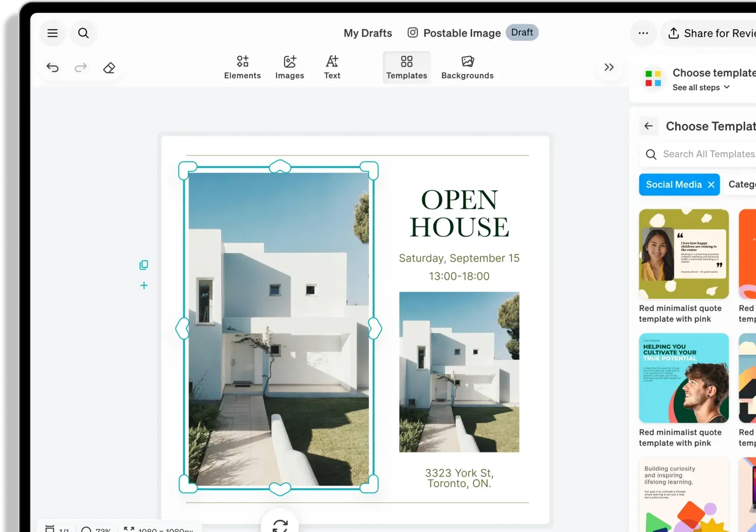
Task: Click the redo arrow
Action: [81, 68]
